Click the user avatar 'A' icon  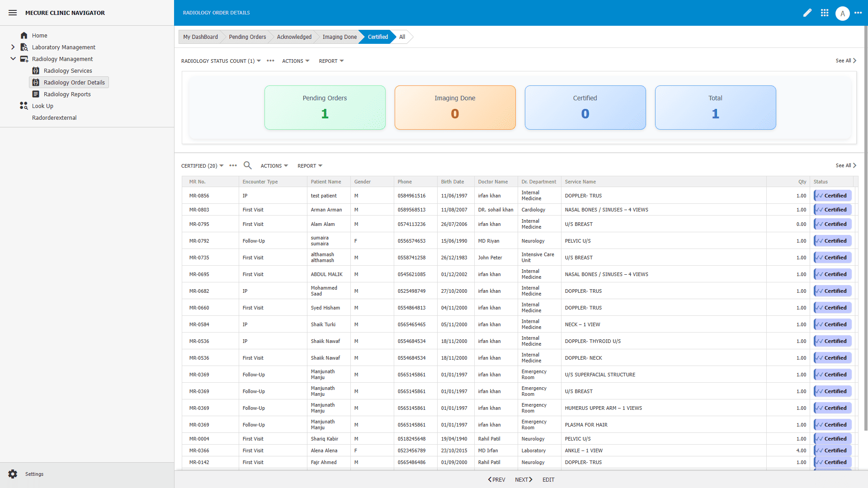coord(843,13)
